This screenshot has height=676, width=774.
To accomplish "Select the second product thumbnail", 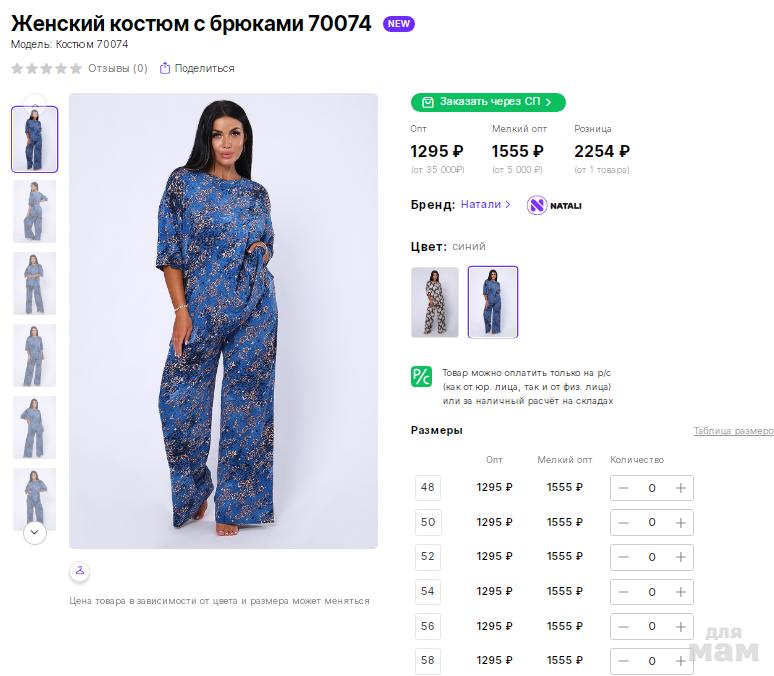I will point(34,211).
